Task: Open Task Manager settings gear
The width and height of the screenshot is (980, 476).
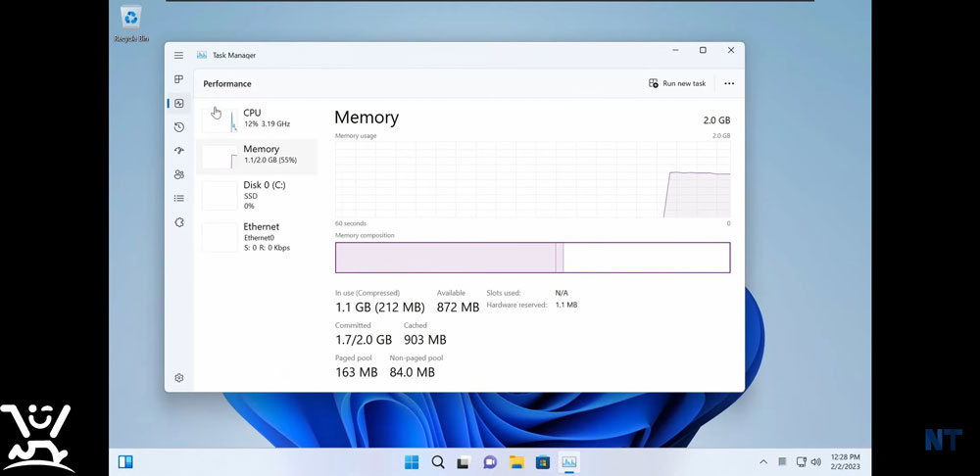Action: coord(178,378)
